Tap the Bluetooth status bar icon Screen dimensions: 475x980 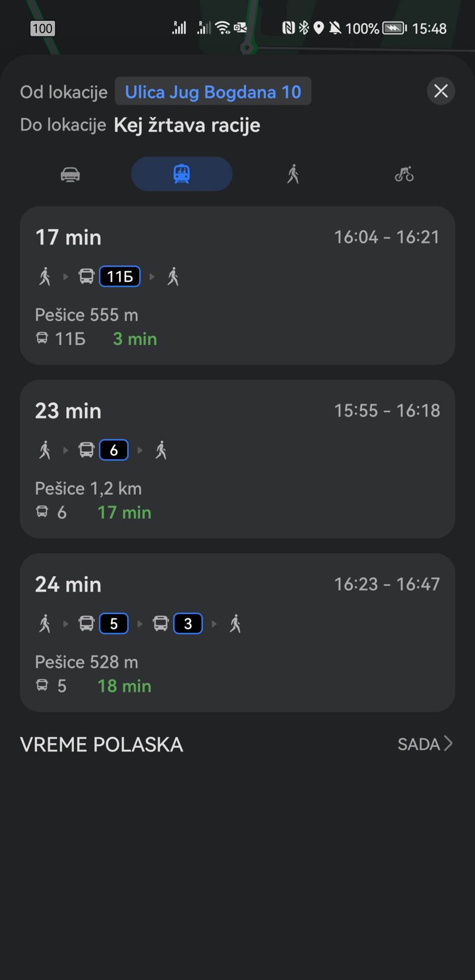click(x=304, y=28)
